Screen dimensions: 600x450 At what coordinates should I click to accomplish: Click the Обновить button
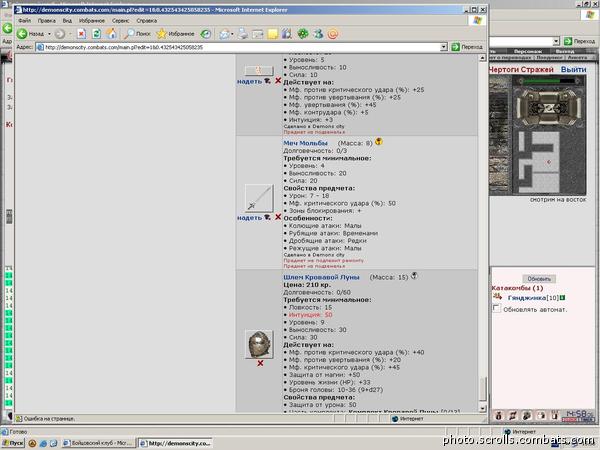point(539,279)
